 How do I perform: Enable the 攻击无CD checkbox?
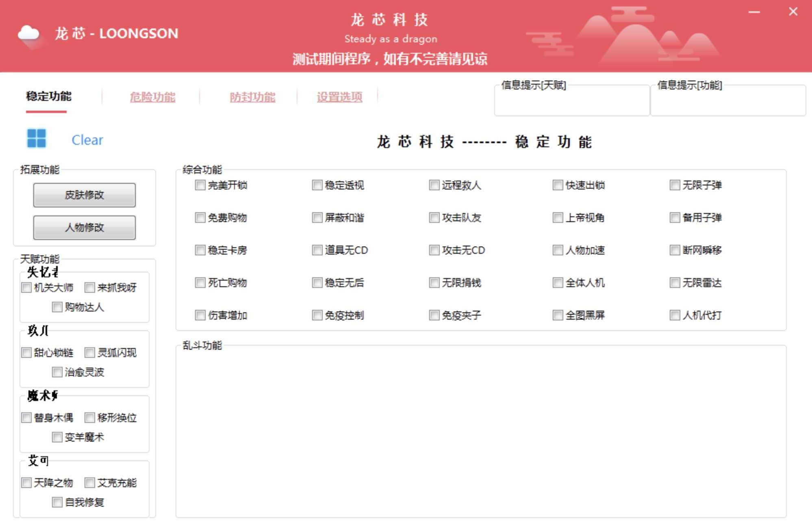pos(434,250)
